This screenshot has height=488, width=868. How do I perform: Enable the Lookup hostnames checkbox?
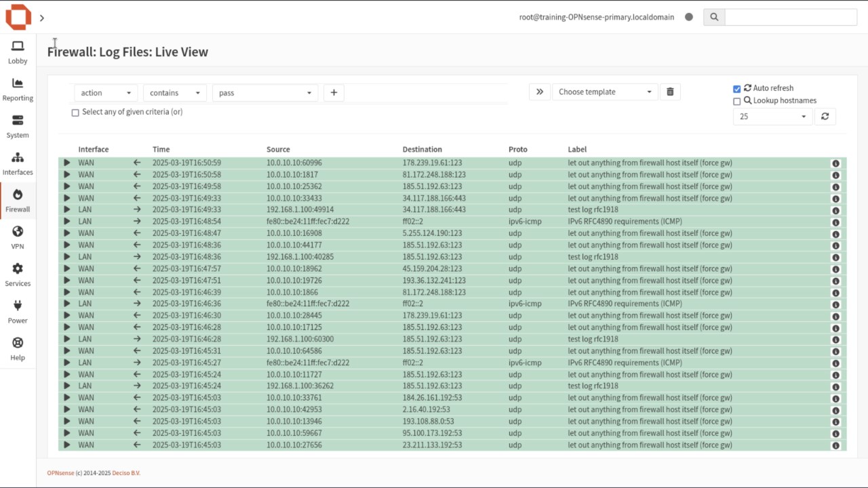(737, 102)
